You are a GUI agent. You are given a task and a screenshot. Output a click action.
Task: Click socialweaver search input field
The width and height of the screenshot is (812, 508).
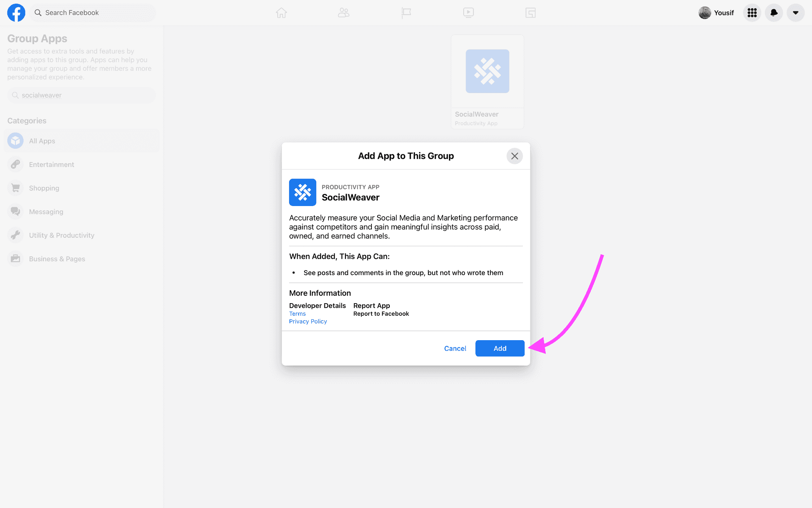point(81,95)
